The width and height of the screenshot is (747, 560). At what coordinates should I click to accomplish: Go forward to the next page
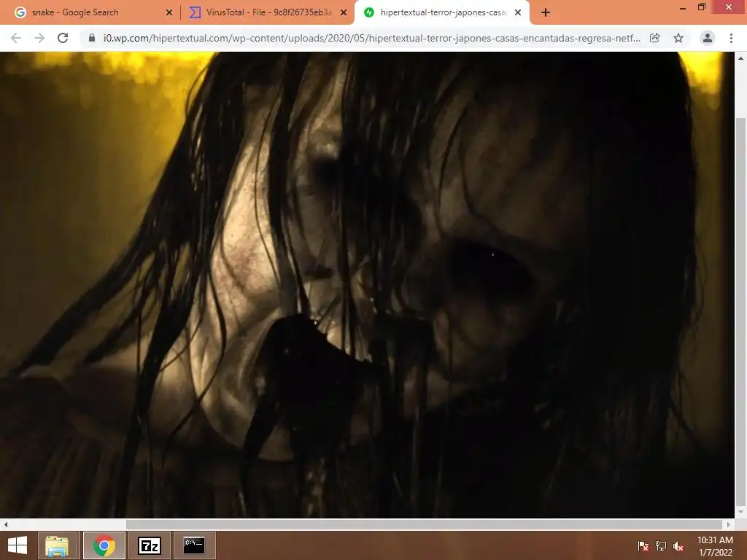(39, 38)
